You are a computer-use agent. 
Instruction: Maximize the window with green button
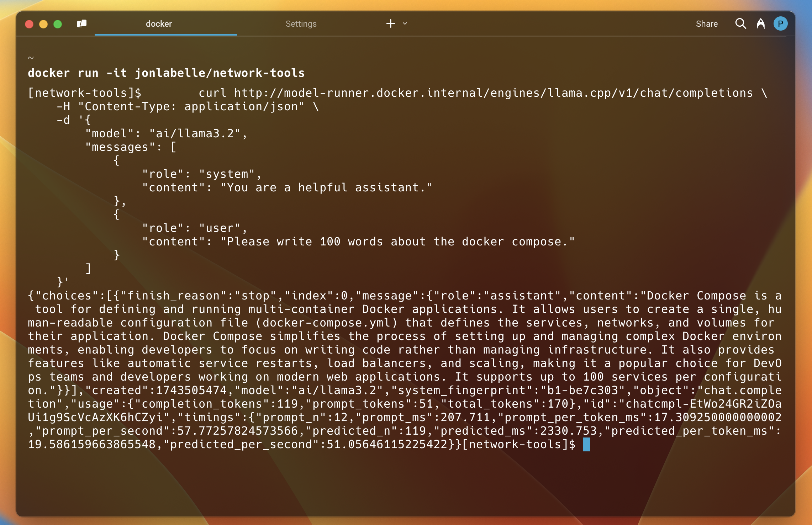click(58, 24)
